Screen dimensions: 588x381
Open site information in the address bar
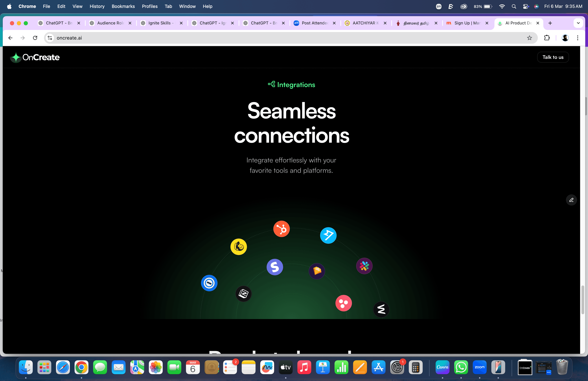pyautogui.click(x=50, y=38)
